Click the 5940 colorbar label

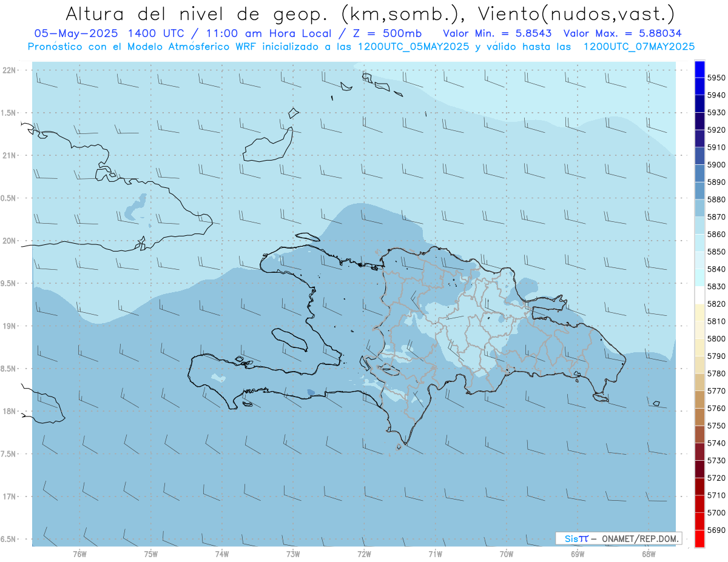716,95
